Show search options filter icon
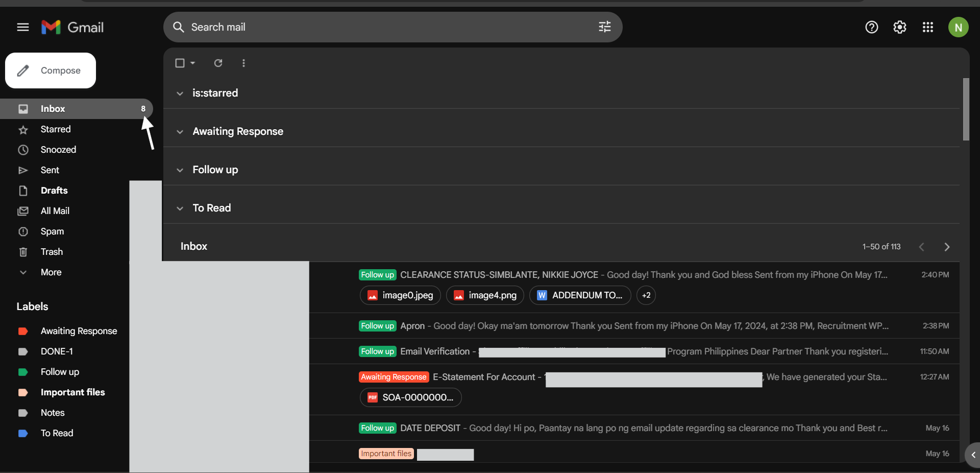 point(605,27)
